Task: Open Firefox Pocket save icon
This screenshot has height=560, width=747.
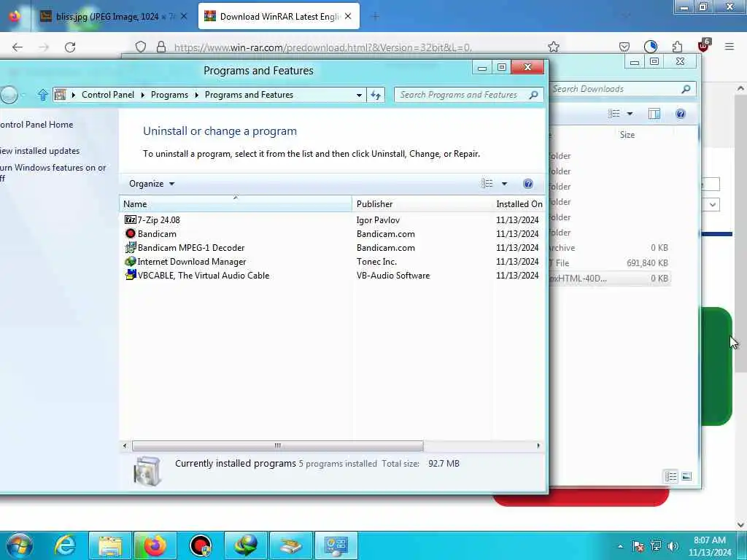Action: pos(624,47)
